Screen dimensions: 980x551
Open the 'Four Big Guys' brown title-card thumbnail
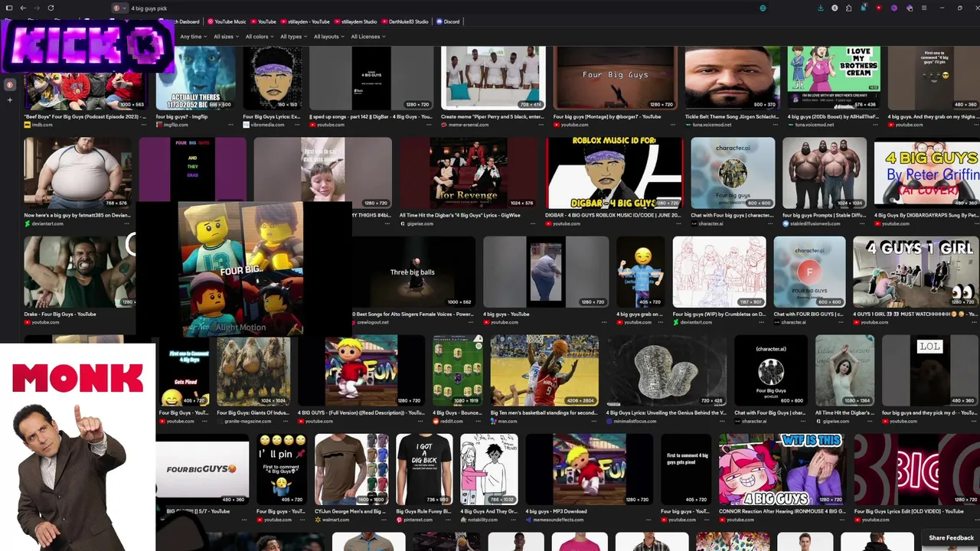(x=615, y=78)
